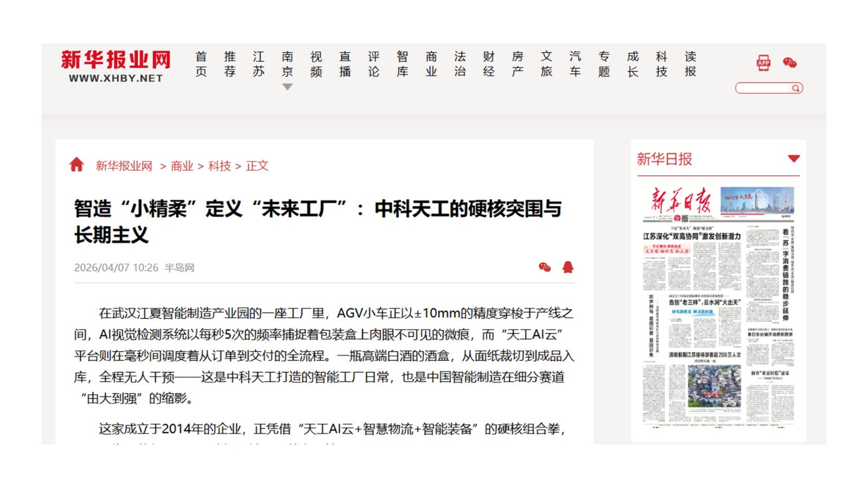
Task: Click the WeChat icon in the header
Action: tap(789, 63)
